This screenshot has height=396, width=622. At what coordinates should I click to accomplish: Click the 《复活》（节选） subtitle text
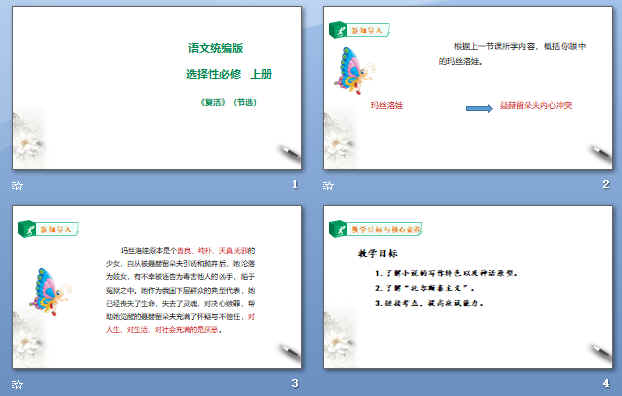pos(228,102)
